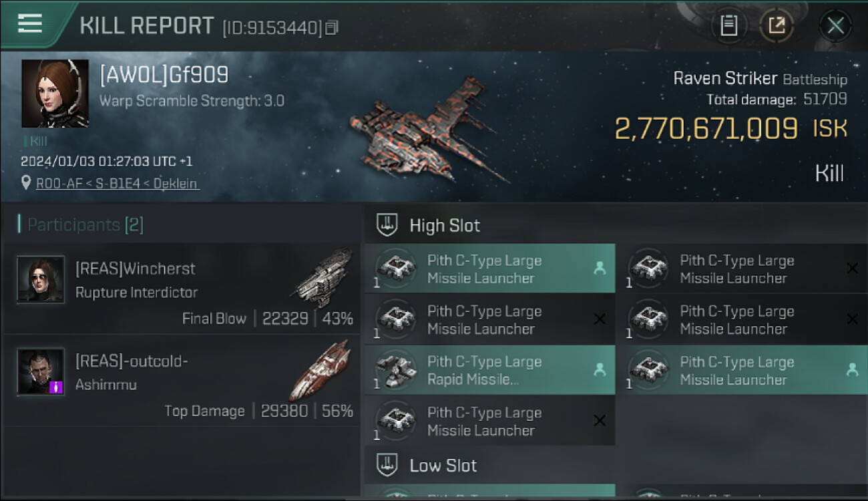Click the Ashimmu ship icon

[320, 370]
